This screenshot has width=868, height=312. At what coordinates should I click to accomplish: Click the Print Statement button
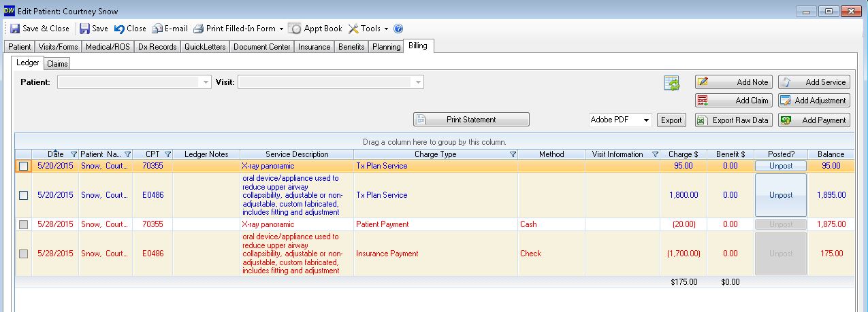[x=471, y=120]
